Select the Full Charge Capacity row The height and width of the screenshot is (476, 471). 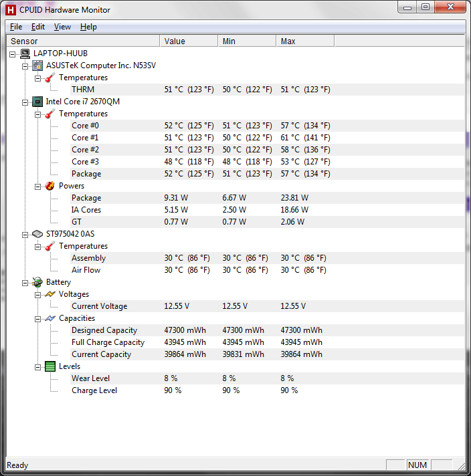267,342
